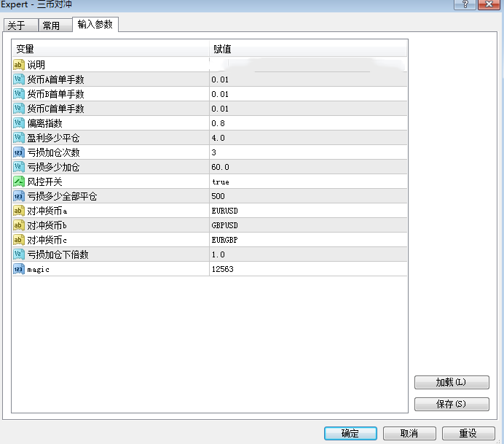This screenshot has width=504, height=444.
Task: Cancel the dialog using 取消
Action: click(x=409, y=433)
